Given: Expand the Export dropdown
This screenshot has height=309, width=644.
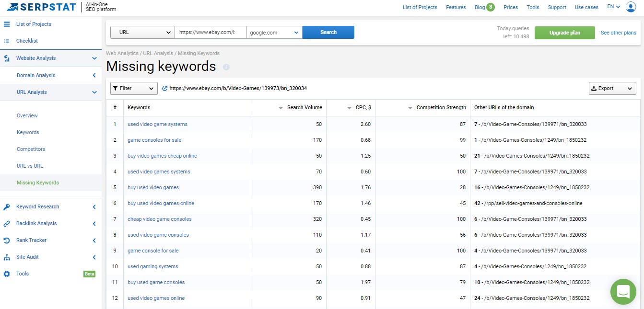Looking at the screenshot, I should coord(612,89).
